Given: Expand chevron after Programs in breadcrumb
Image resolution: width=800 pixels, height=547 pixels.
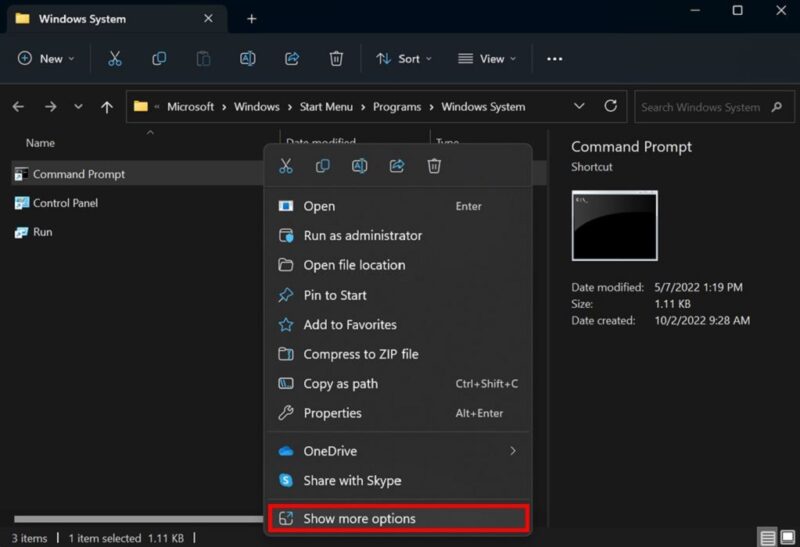Looking at the screenshot, I should coord(431,107).
